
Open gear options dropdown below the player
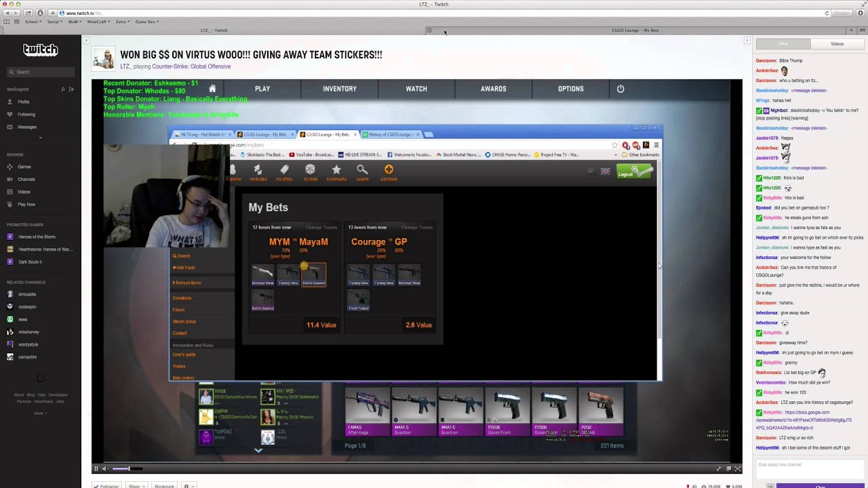189,485
